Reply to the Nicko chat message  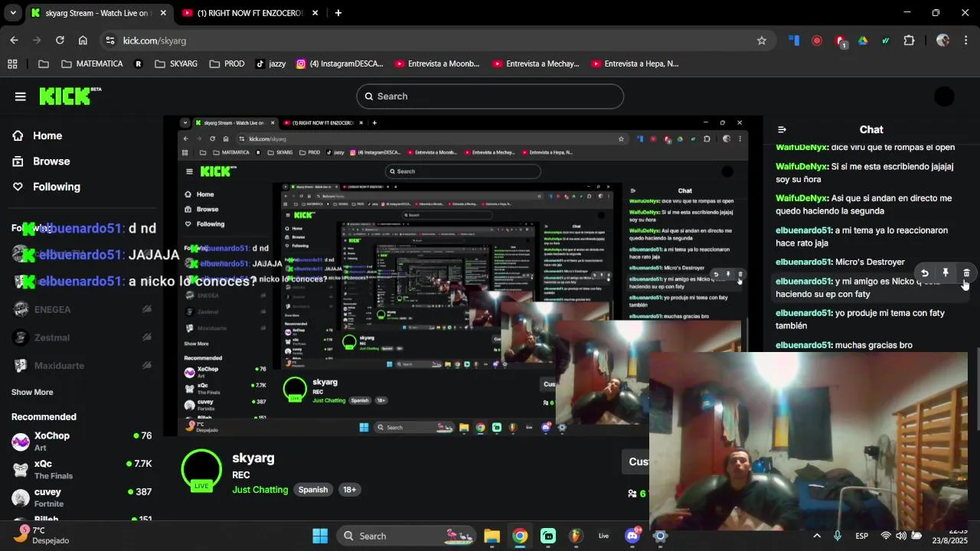click(x=924, y=273)
